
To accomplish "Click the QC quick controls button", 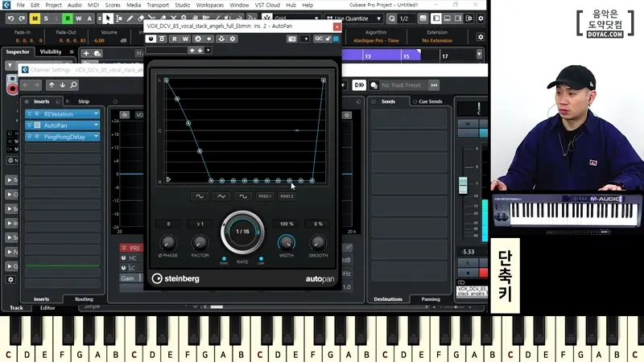I will point(319,39).
